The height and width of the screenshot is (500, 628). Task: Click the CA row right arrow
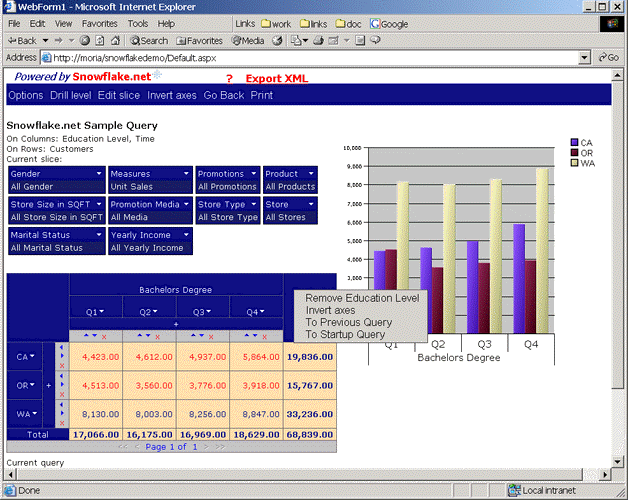[62, 356]
